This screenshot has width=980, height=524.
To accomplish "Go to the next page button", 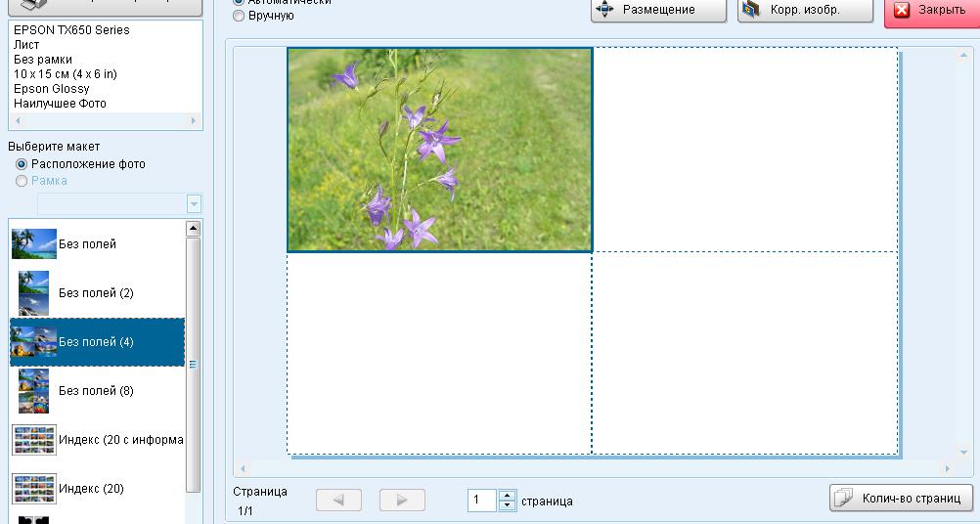I will click(403, 500).
